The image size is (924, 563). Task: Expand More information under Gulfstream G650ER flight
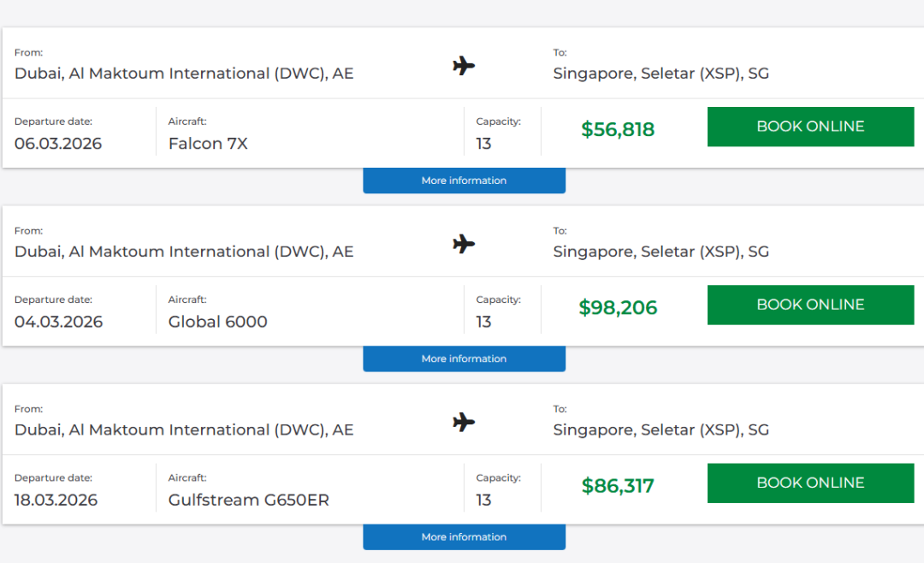464,536
